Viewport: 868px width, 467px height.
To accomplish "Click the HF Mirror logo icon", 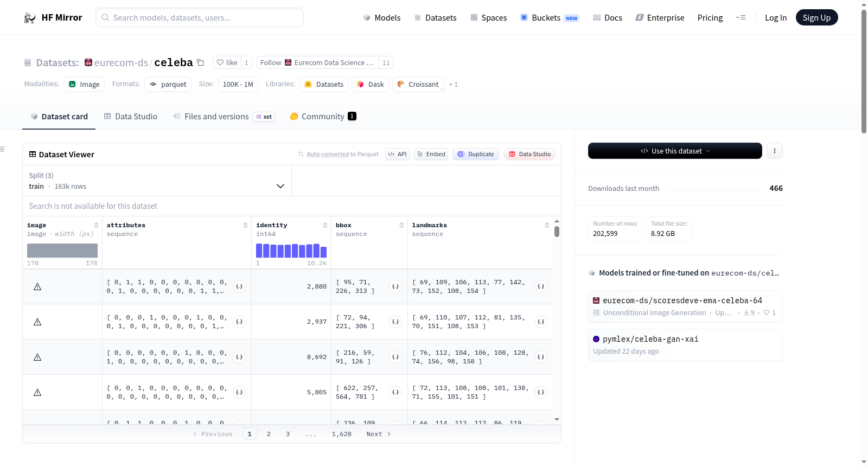I will click(x=30, y=18).
